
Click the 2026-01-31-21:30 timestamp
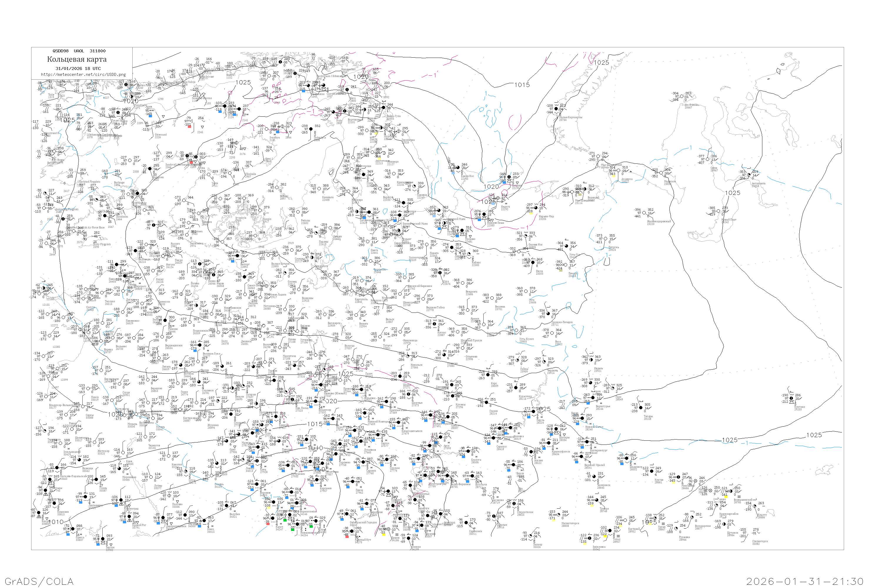(x=805, y=582)
